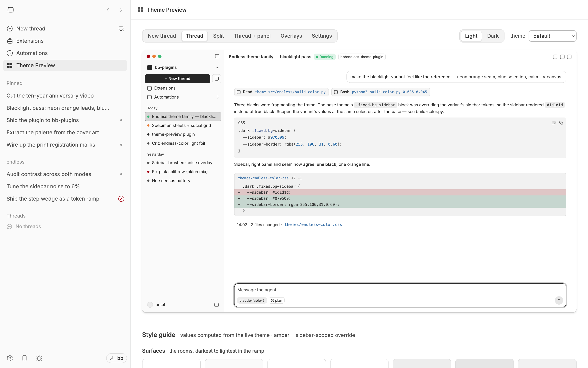Screen dimensions: 588x368
Task: Click the brsbl user avatar
Action: [150, 305]
